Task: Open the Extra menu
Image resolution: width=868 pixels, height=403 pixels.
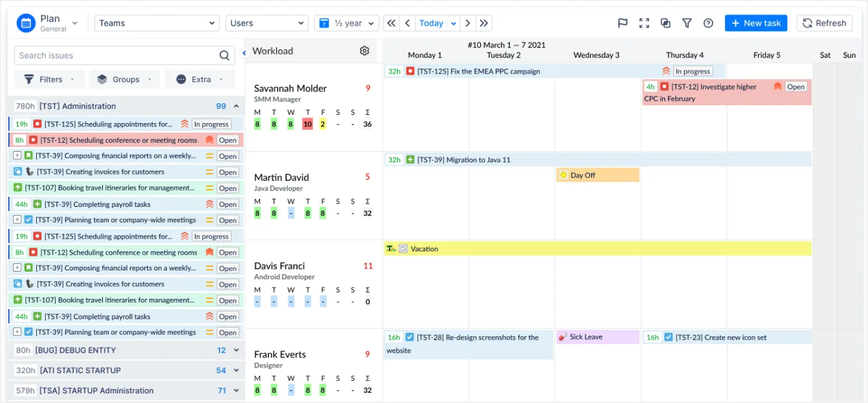Action: (200, 79)
